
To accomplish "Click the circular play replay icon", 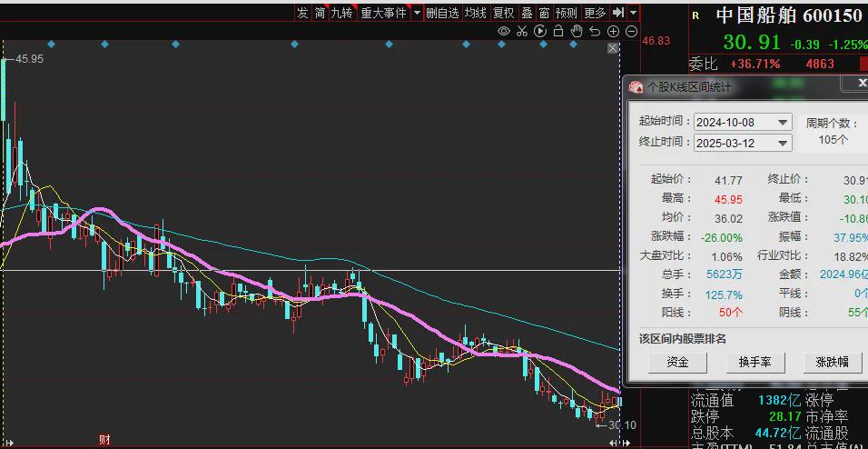I will [x=540, y=31].
